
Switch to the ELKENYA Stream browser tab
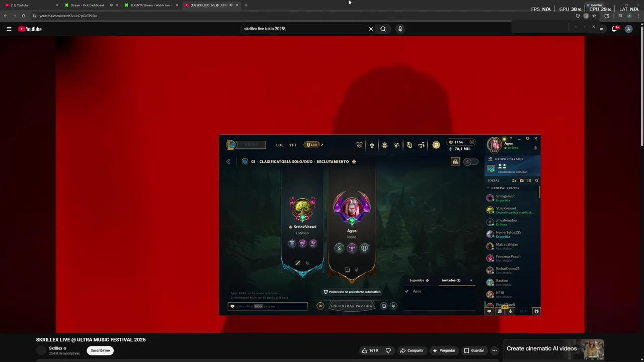click(x=151, y=5)
